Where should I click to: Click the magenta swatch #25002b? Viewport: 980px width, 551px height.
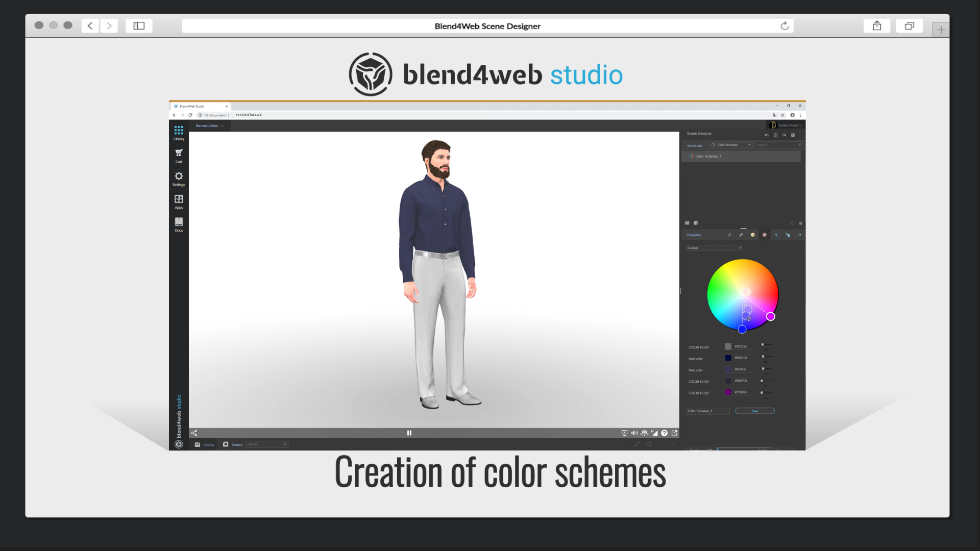coord(728,392)
